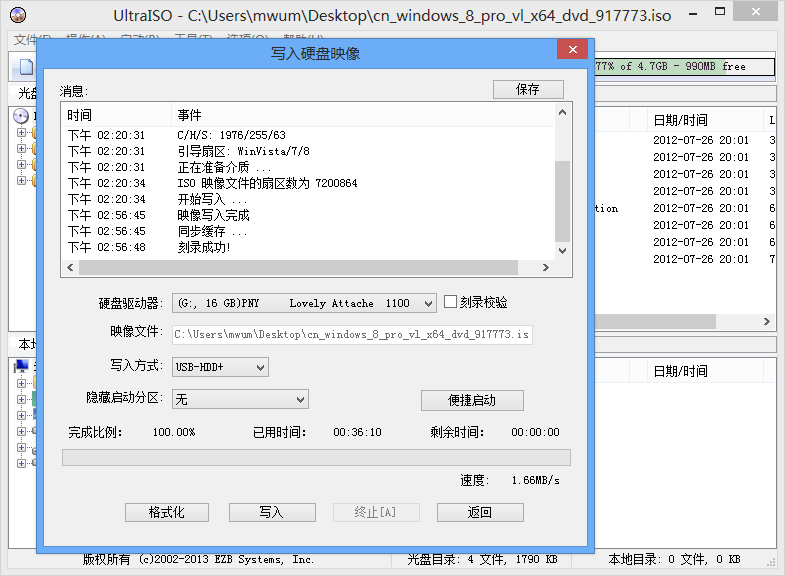785x576 pixels.
Task: Click the 映像文件 path input field
Action: pyautogui.click(x=352, y=334)
